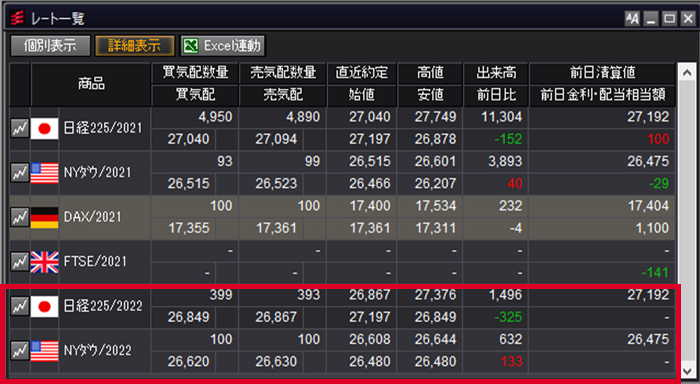Click the UK flag next to FTSE/2021

44,262
